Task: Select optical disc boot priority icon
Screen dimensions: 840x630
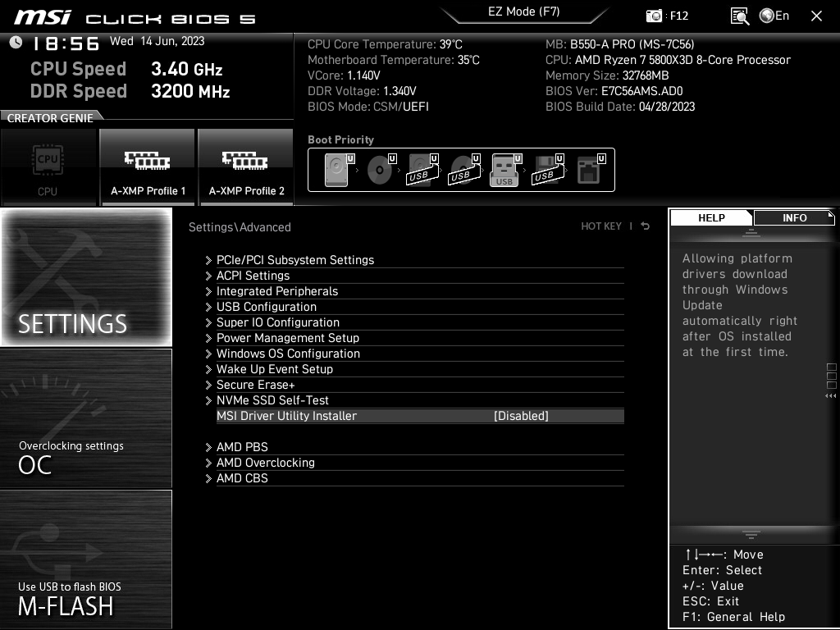Action: (x=381, y=170)
